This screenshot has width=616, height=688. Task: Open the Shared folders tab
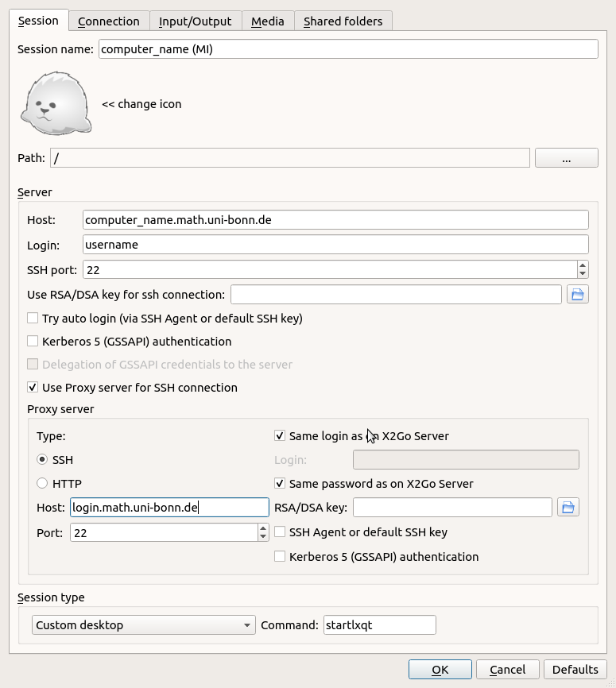(x=343, y=21)
